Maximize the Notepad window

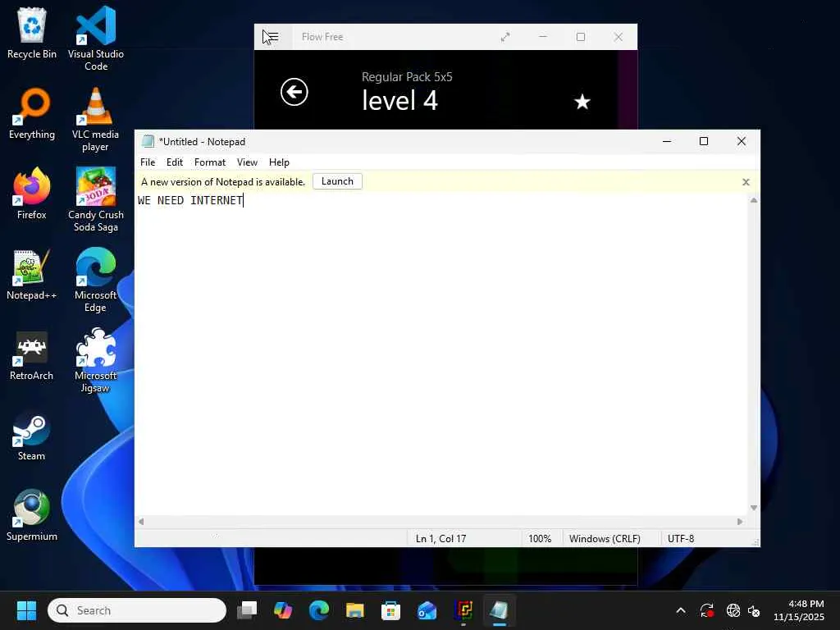[x=704, y=141]
